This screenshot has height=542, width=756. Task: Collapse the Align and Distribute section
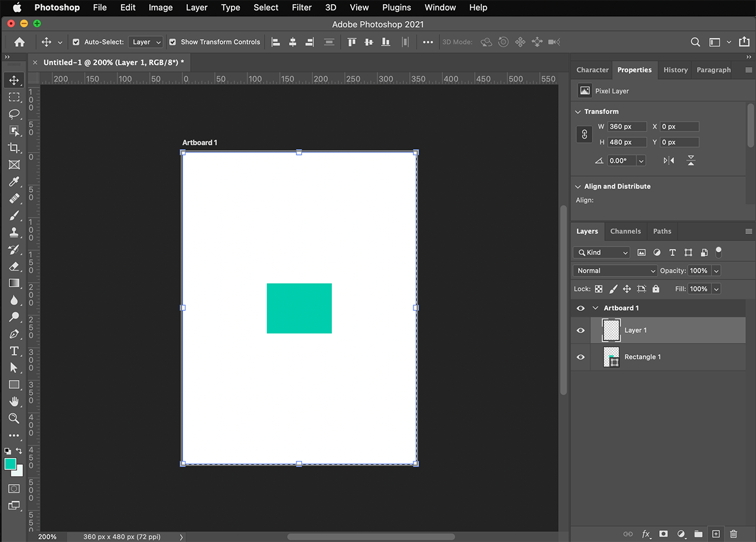pos(578,187)
